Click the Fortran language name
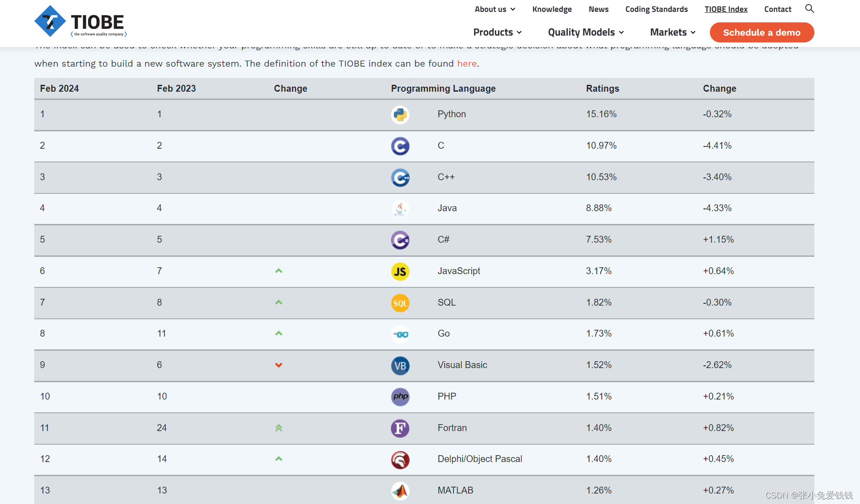The width and height of the screenshot is (860, 504). pos(452,428)
